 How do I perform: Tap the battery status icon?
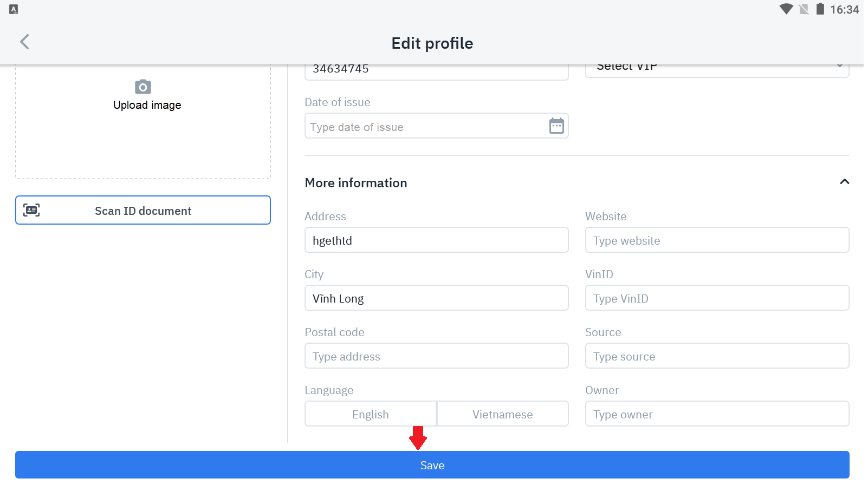pos(820,9)
